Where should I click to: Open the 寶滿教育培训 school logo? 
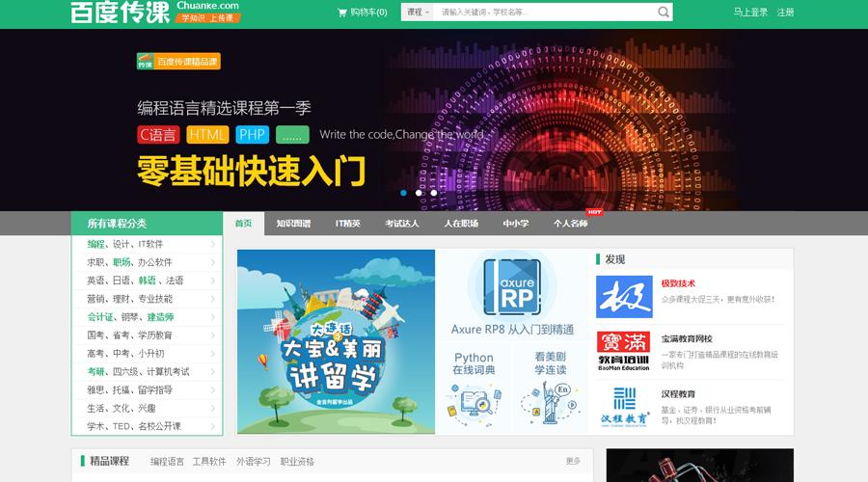pos(624,351)
